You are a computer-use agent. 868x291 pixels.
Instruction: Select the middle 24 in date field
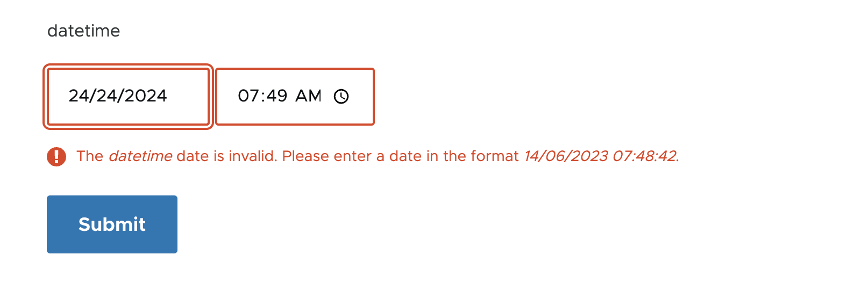[x=106, y=96]
